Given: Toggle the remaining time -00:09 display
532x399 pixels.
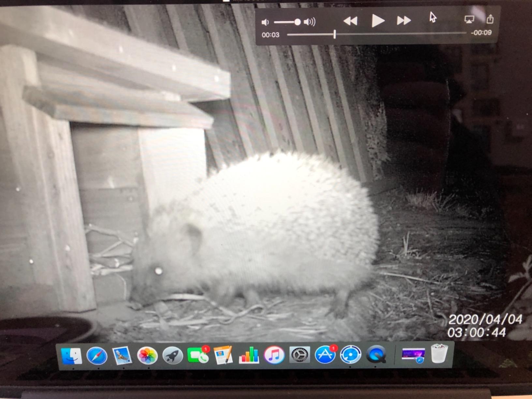Looking at the screenshot, I should click(481, 33).
